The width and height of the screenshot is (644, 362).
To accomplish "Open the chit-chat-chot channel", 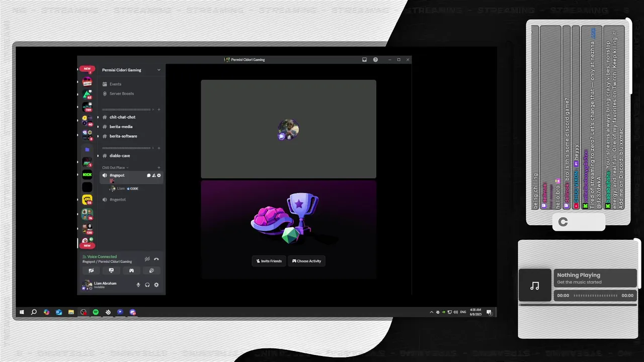I will coord(122,117).
